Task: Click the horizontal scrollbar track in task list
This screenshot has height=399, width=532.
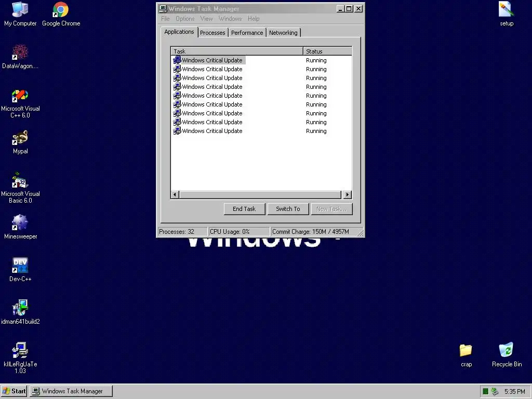Action: pyautogui.click(x=260, y=195)
